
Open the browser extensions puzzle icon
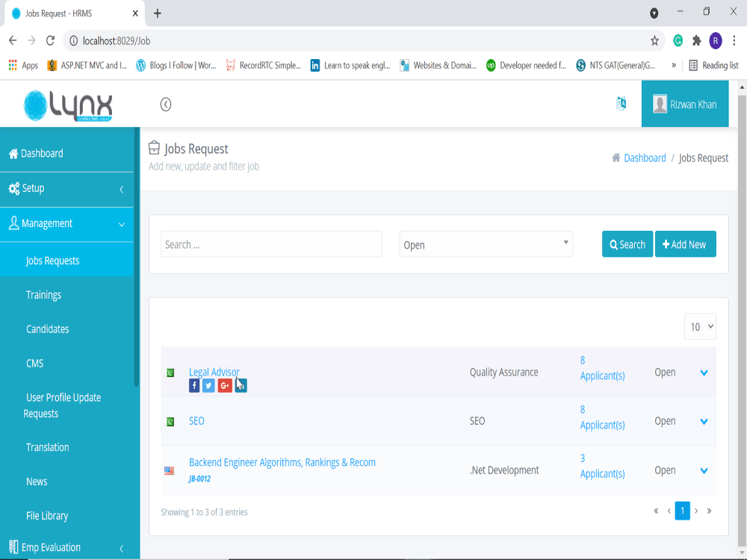696,41
